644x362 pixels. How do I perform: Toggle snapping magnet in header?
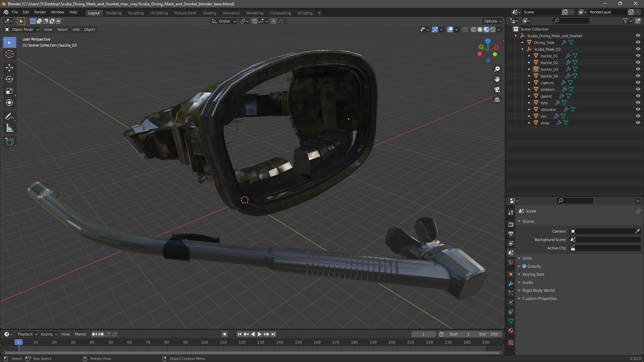(x=255, y=21)
